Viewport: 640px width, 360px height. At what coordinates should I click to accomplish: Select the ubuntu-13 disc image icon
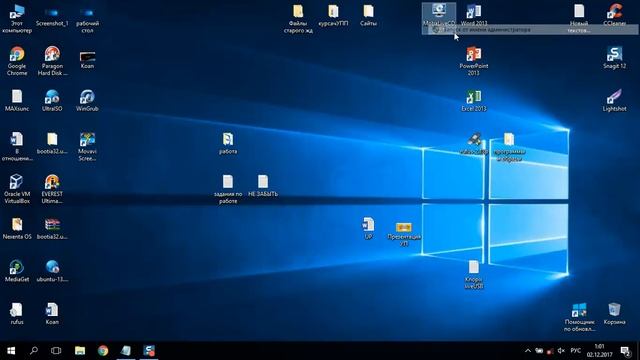(x=52, y=271)
